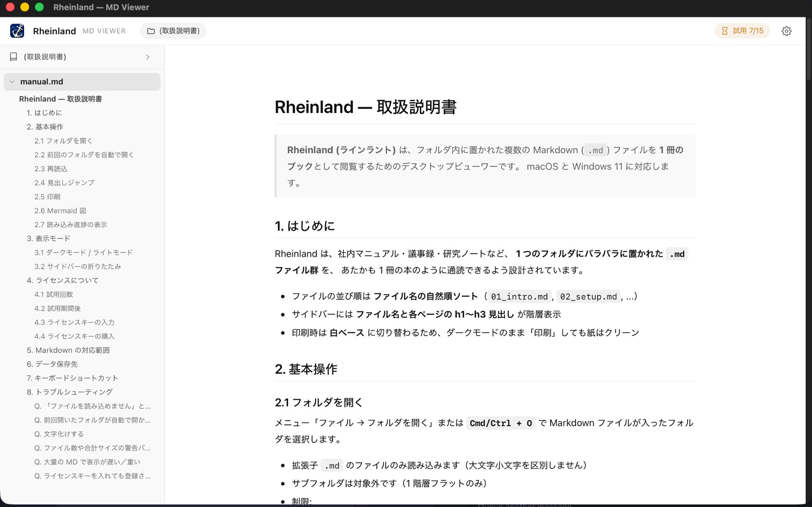Jump to 4.1 試用回数 section
This screenshot has height=507, width=812.
[x=54, y=294]
